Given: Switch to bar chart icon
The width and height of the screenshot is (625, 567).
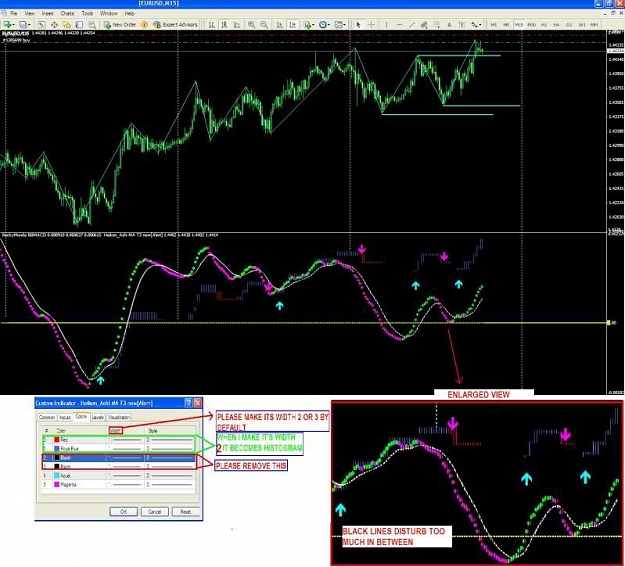Looking at the screenshot, I should pyautogui.click(x=212, y=25).
